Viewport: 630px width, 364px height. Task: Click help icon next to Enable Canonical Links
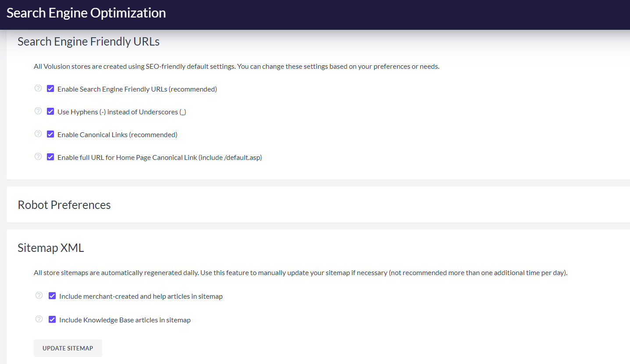pyautogui.click(x=38, y=134)
